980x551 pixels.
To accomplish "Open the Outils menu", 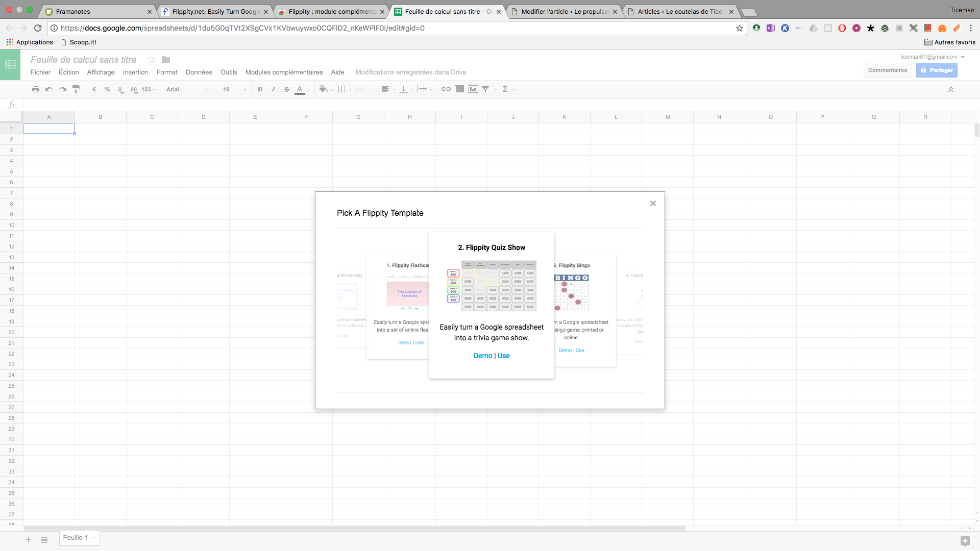I will coord(229,72).
